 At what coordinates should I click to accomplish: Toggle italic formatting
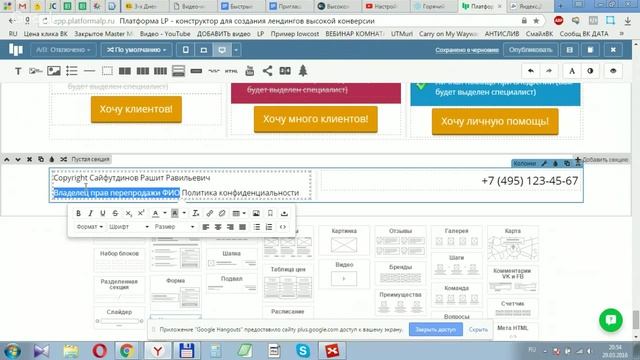91,213
